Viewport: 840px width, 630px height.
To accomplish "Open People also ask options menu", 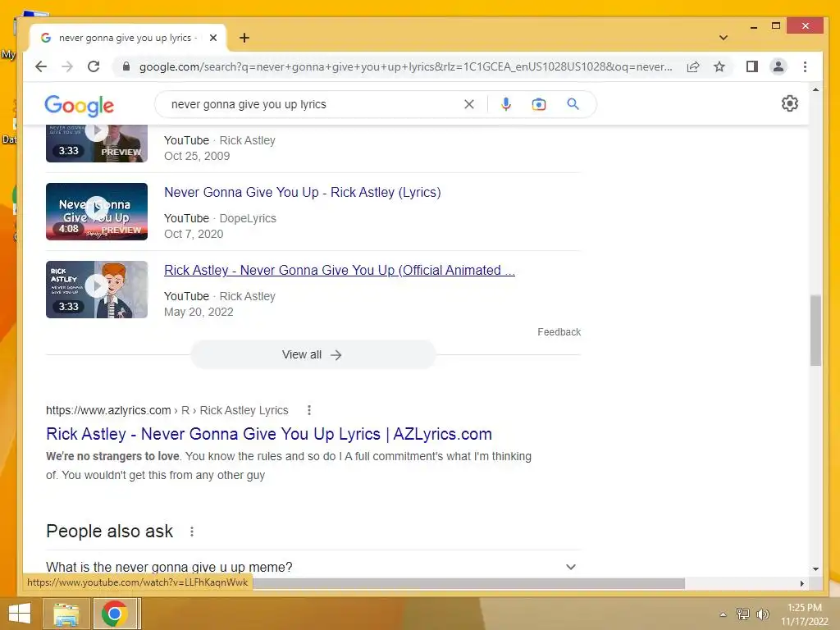I will pyautogui.click(x=192, y=532).
